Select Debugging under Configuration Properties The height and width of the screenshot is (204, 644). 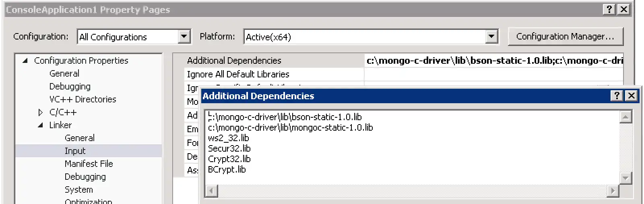click(70, 86)
